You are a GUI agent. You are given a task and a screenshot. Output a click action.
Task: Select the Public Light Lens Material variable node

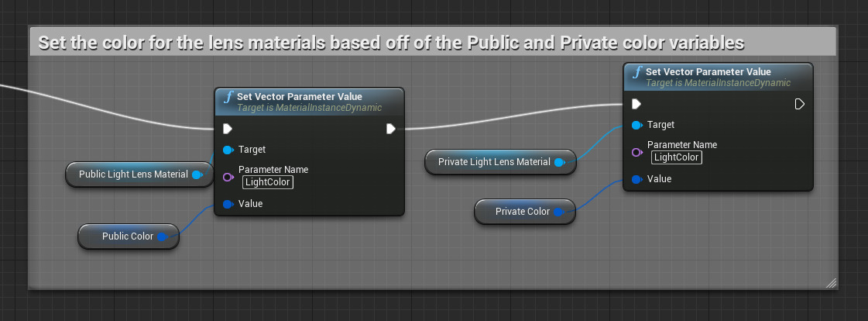[133, 174]
